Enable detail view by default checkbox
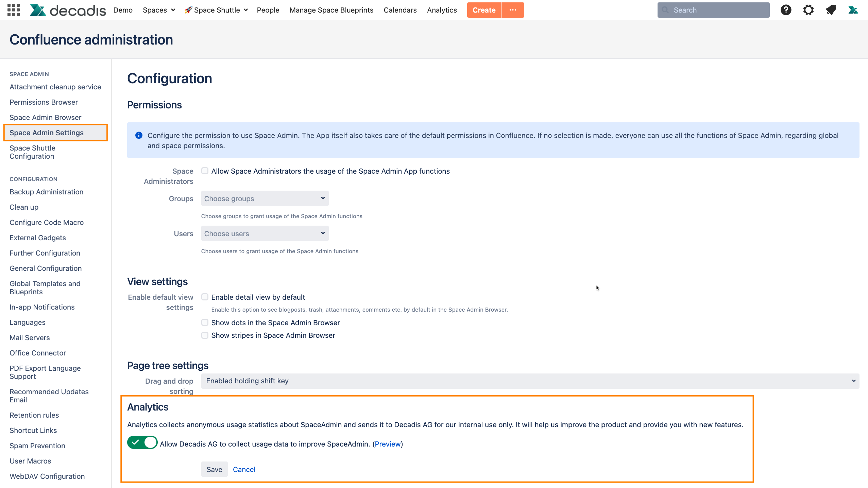 click(205, 297)
